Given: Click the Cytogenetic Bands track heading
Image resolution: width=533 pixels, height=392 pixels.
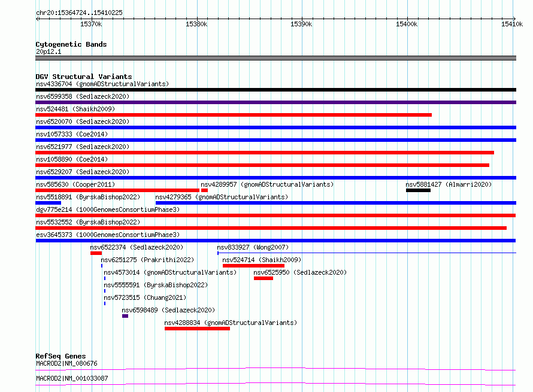Looking at the screenshot, I should [x=71, y=44].
